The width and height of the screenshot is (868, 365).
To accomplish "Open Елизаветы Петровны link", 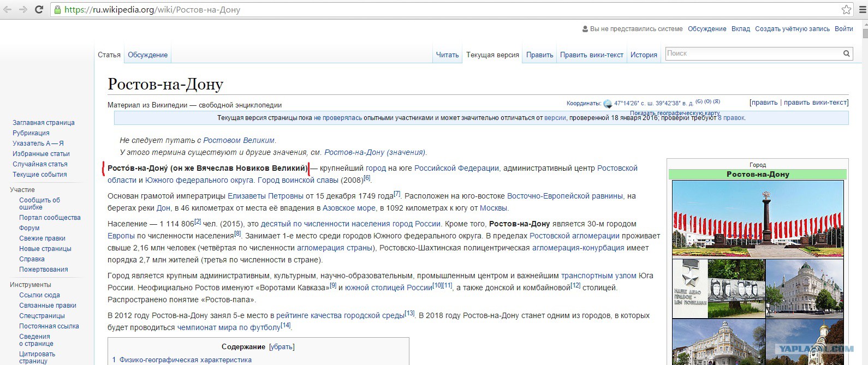I will pyautogui.click(x=265, y=196).
